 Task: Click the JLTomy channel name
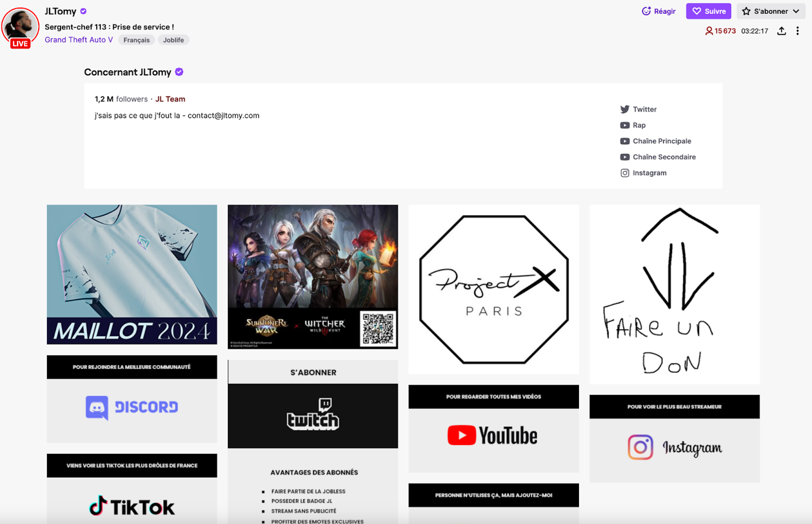coord(61,11)
